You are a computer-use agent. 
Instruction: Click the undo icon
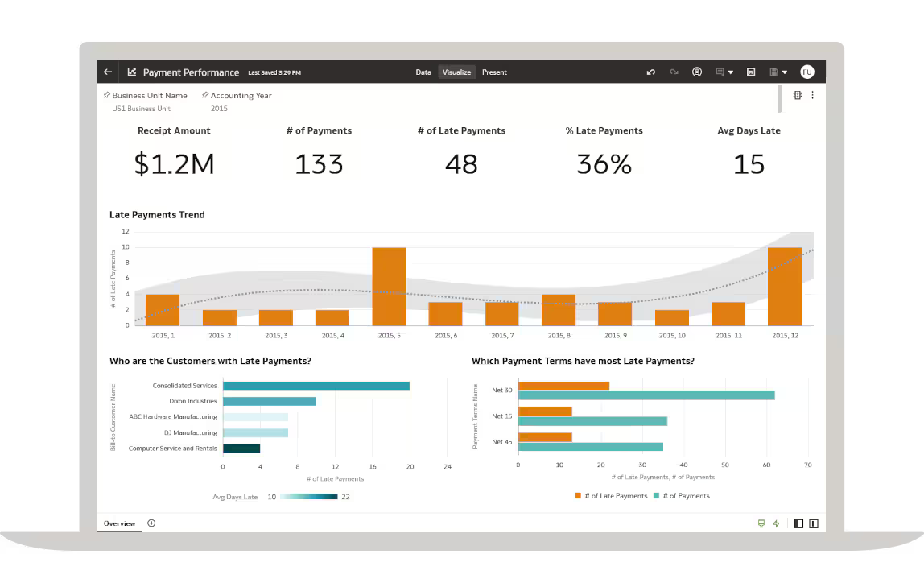point(651,72)
